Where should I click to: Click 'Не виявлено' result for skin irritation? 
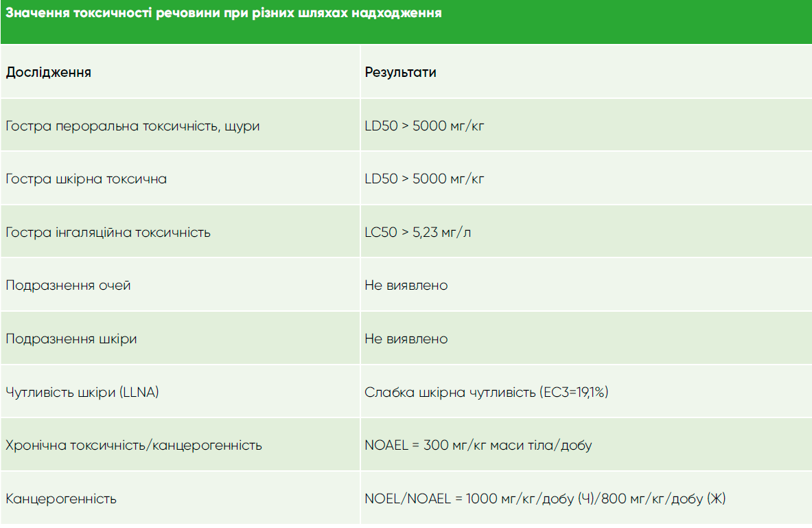pos(406,339)
